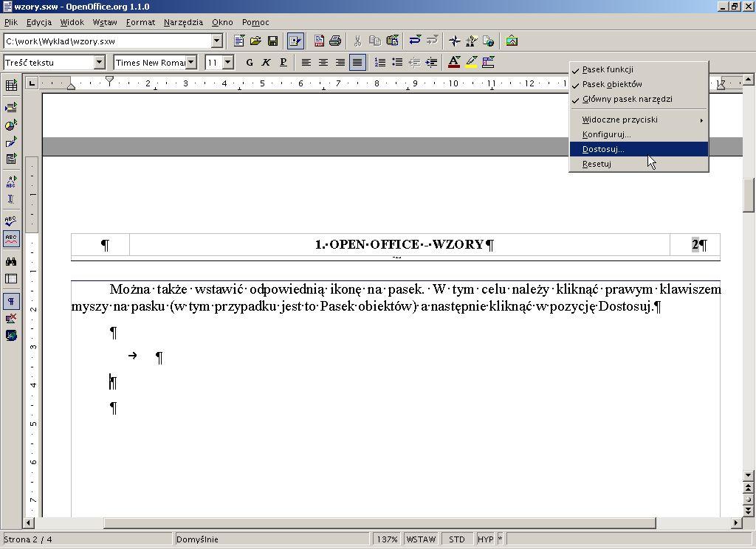Click the font color button
This screenshot has height=549, width=756.
454,62
